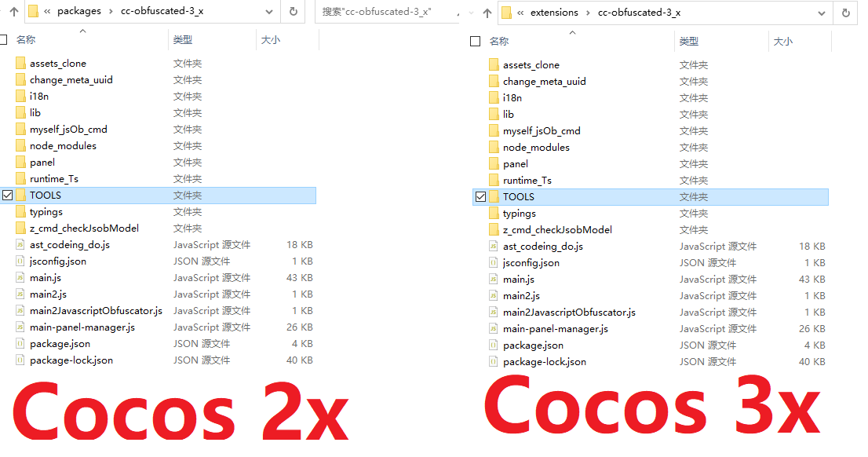Uncheck TOOLS folder checkbox in right window
Screen dimensions: 868x457
click(x=480, y=196)
